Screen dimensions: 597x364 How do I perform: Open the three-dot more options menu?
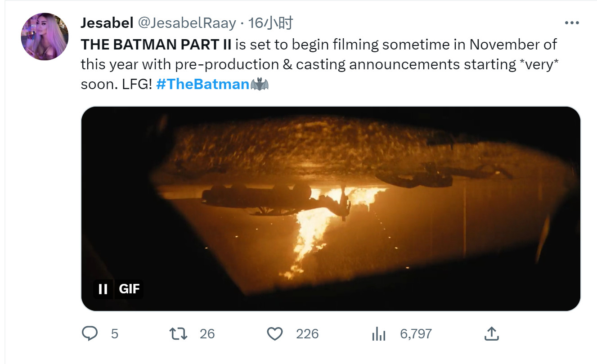click(571, 23)
